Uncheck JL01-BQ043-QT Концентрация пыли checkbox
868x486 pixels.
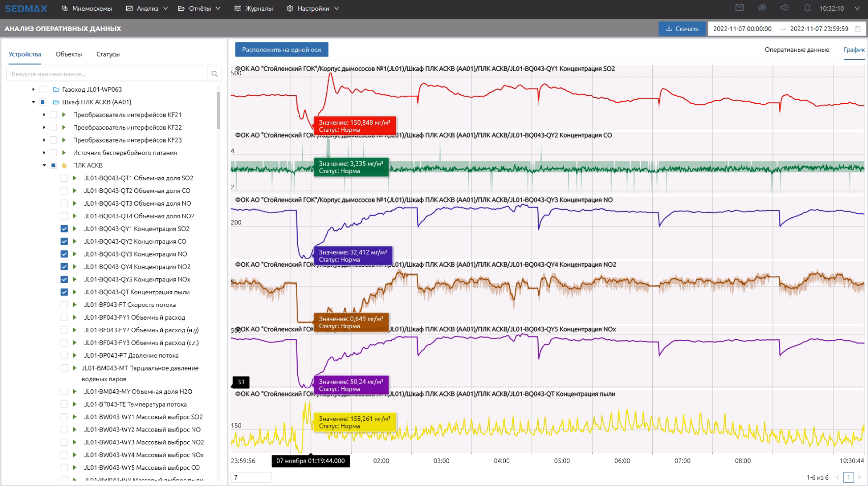tap(64, 292)
